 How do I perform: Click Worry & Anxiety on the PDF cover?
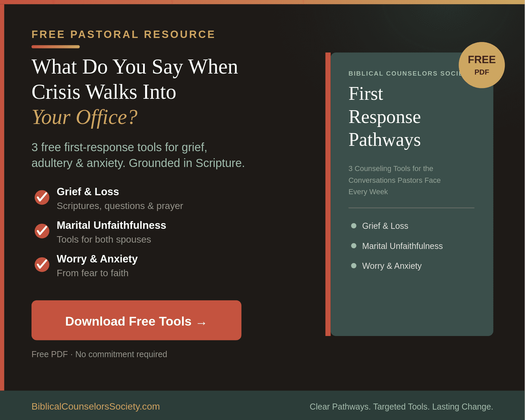click(392, 266)
